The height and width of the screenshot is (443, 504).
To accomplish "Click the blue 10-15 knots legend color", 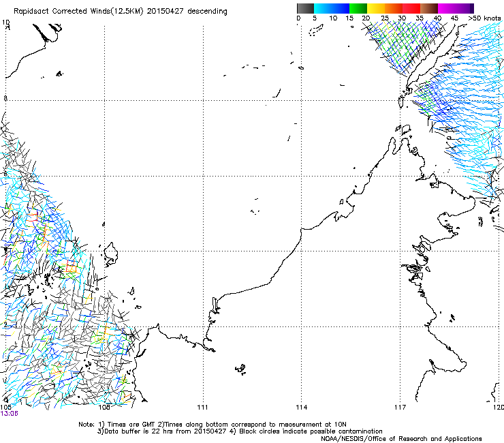I will [x=341, y=8].
